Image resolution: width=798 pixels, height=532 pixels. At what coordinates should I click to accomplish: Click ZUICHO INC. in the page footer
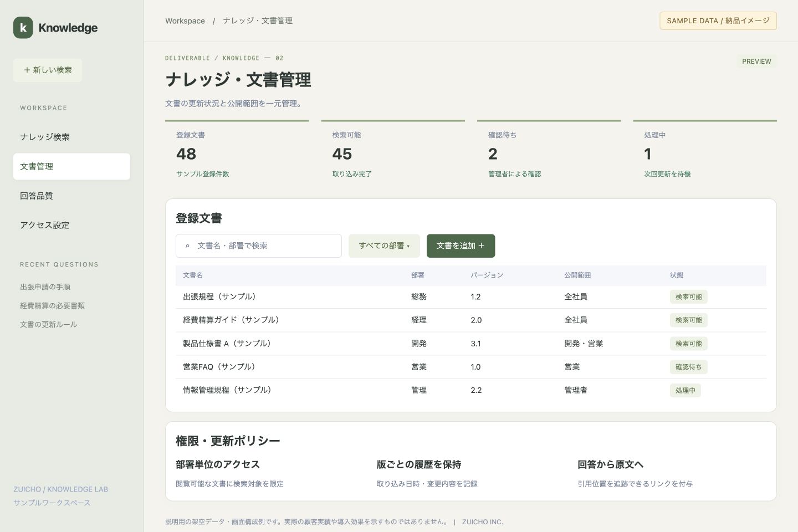coord(483,522)
